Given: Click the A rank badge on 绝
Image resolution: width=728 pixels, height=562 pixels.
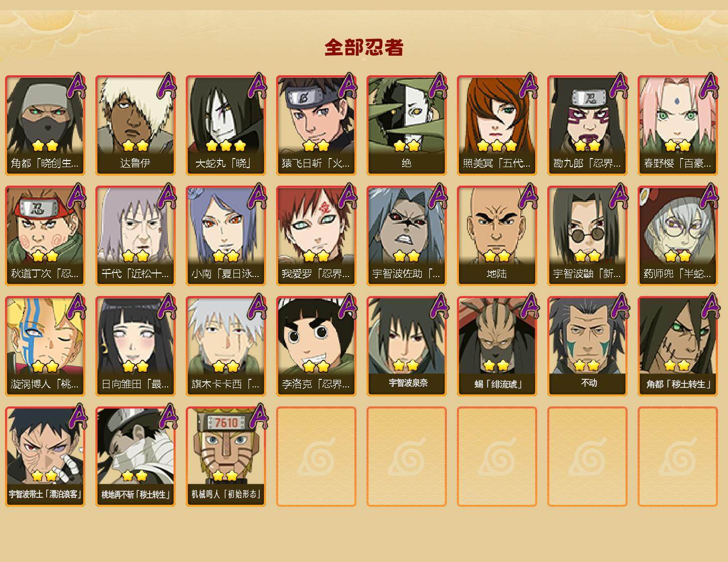Looking at the screenshot, I should [438, 86].
